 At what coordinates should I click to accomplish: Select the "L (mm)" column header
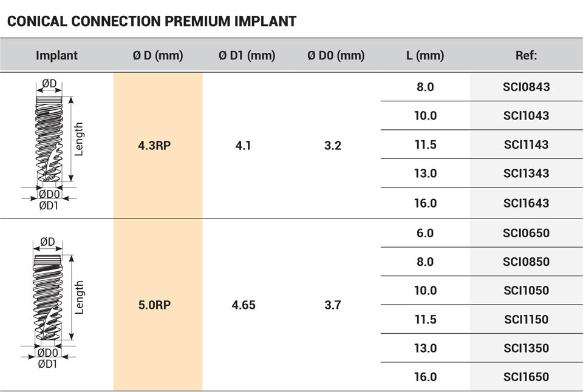pyautogui.click(x=425, y=56)
